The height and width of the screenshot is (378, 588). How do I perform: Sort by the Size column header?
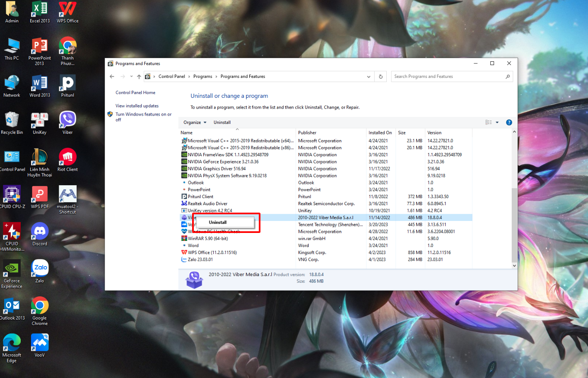tap(410, 133)
